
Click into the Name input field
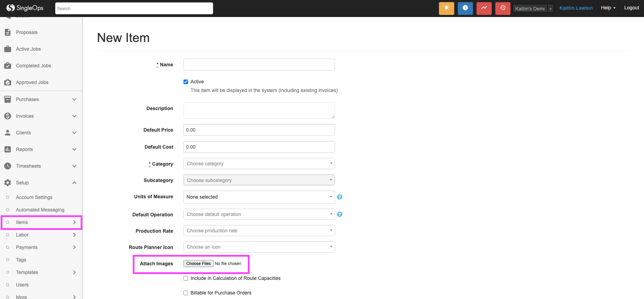tap(259, 65)
